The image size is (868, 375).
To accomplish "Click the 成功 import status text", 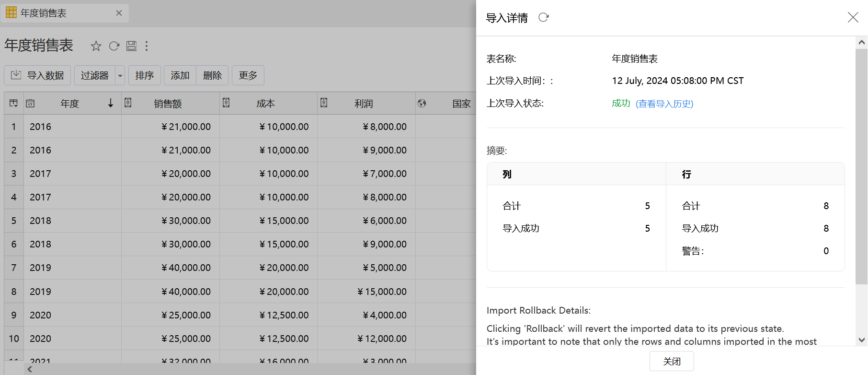I will click(x=621, y=103).
